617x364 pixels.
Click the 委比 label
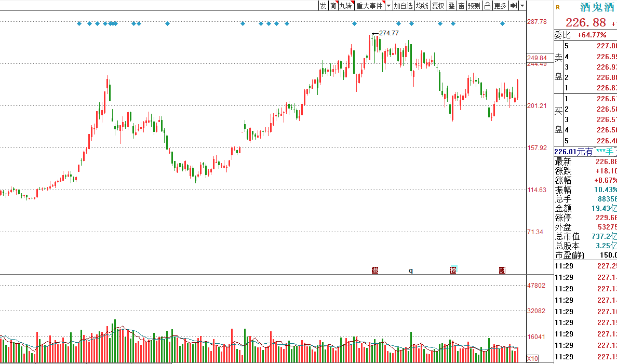(x=562, y=35)
